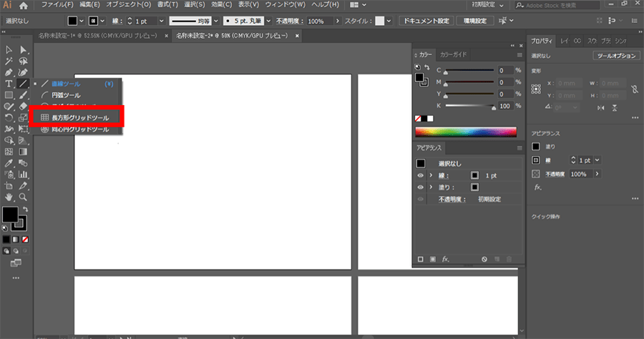Click ツールオプション button in Properties
The image size is (644, 339).
617,56
